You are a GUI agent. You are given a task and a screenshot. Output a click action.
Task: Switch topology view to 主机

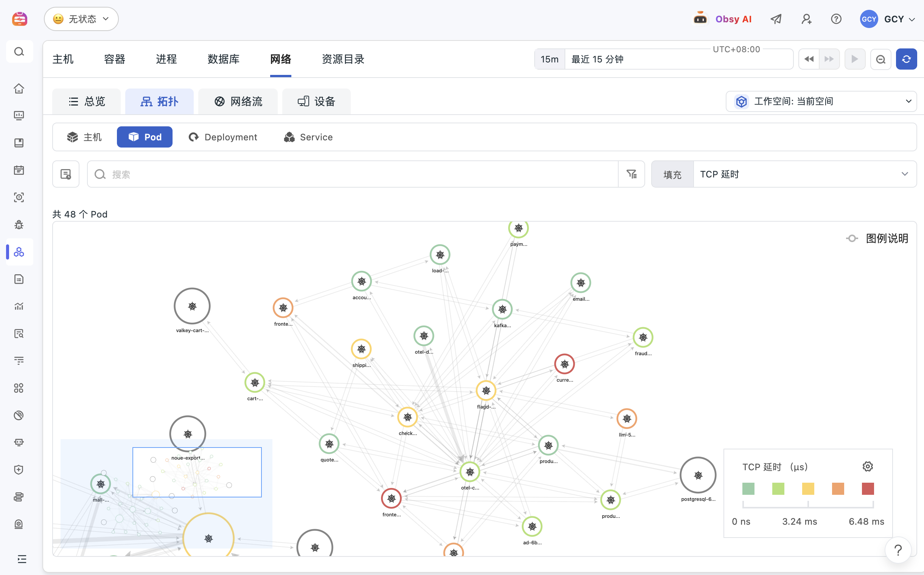click(x=84, y=137)
